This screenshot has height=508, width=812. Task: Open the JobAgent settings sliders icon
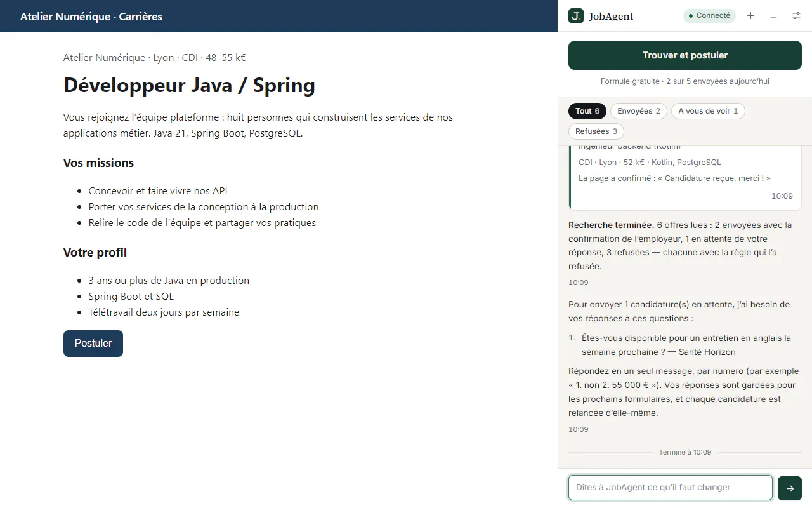[796, 16]
